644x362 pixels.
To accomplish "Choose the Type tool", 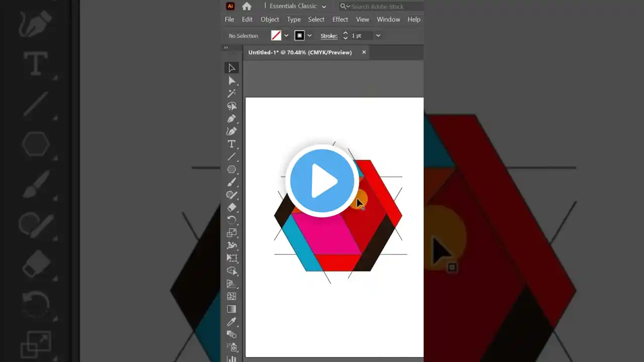I will [x=231, y=144].
